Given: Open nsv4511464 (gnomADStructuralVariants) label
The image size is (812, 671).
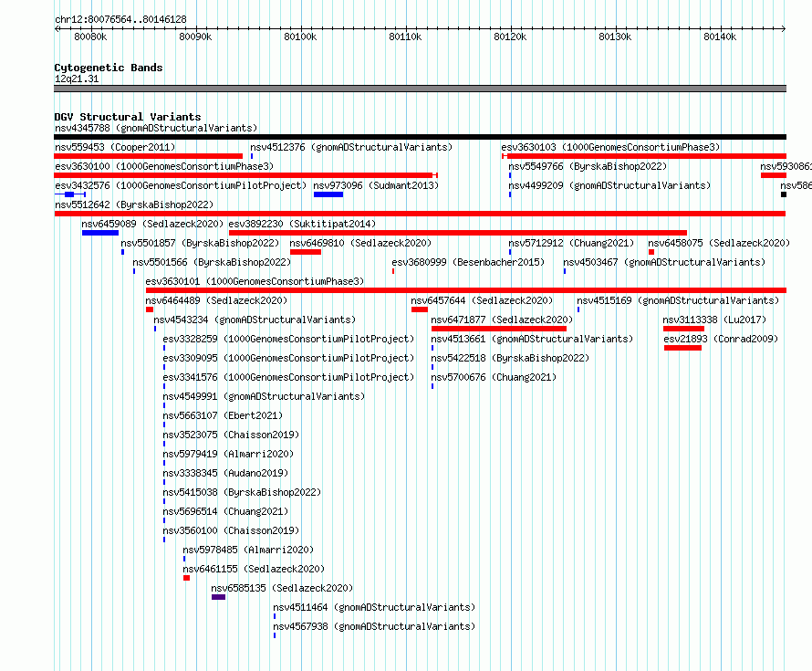Looking at the screenshot, I should 374,607.
